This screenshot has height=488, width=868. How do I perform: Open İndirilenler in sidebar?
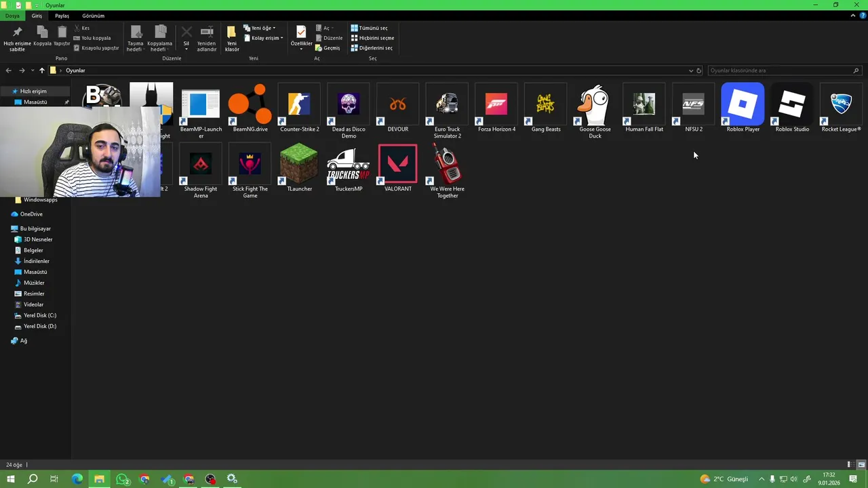click(x=37, y=261)
